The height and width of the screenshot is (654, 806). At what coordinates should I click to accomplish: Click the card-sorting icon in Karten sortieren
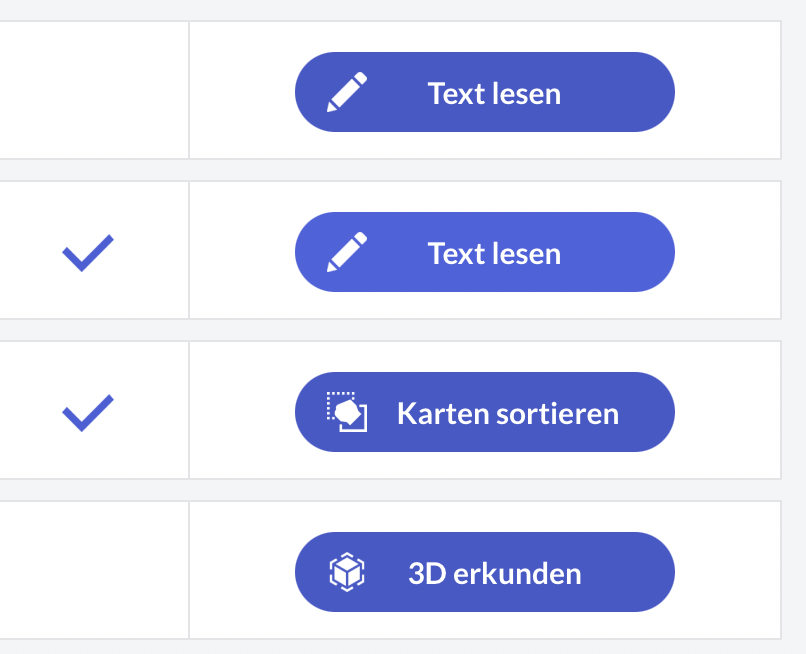(347, 412)
